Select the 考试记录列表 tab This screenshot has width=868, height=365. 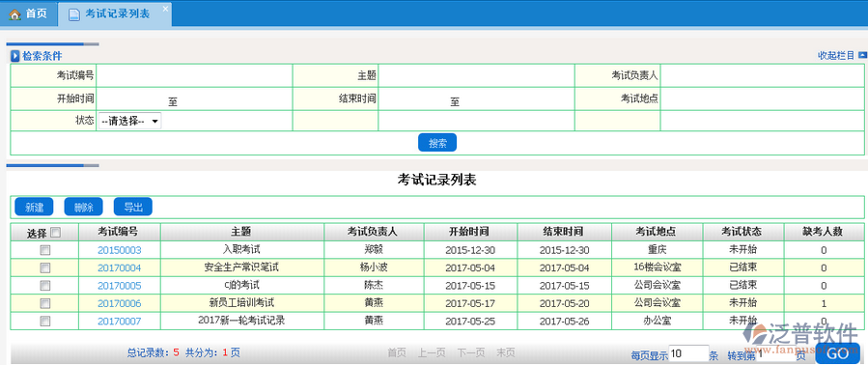[115, 14]
